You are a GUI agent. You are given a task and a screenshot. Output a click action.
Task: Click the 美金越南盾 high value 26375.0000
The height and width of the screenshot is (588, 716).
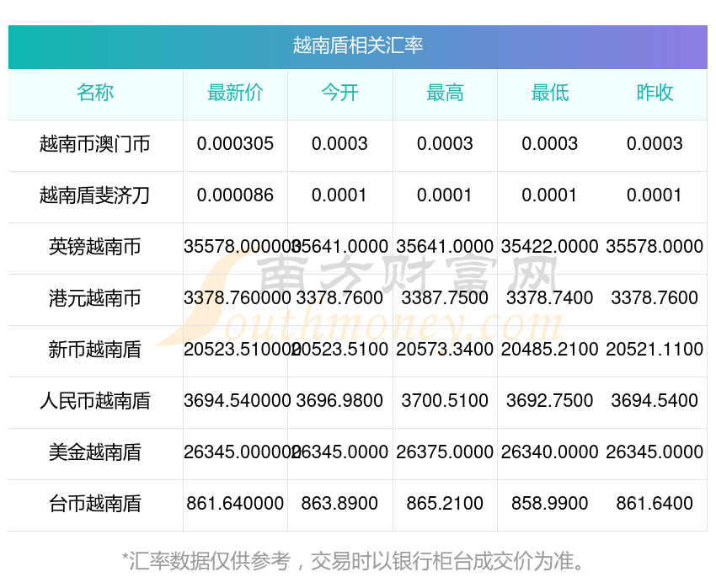445,452
